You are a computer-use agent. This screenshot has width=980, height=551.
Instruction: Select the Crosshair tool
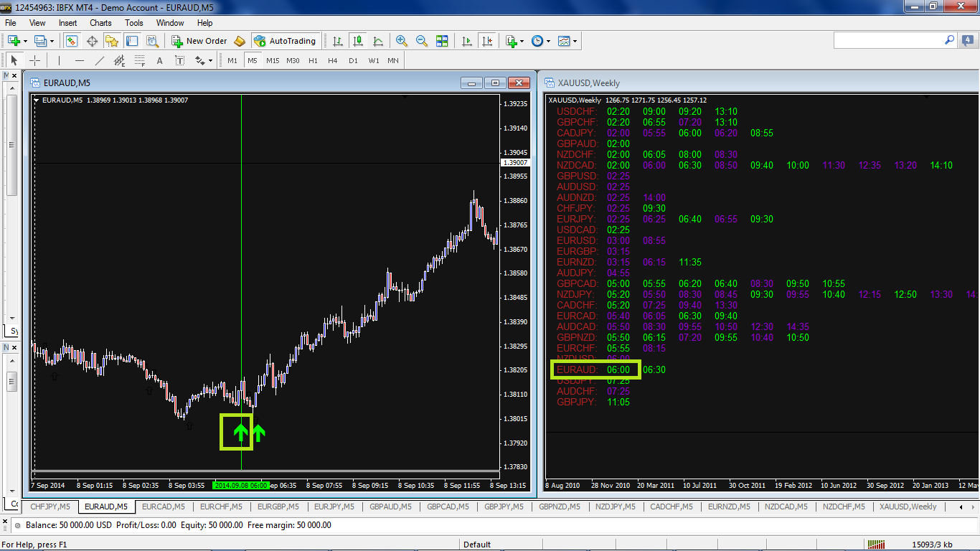[x=34, y=61]
